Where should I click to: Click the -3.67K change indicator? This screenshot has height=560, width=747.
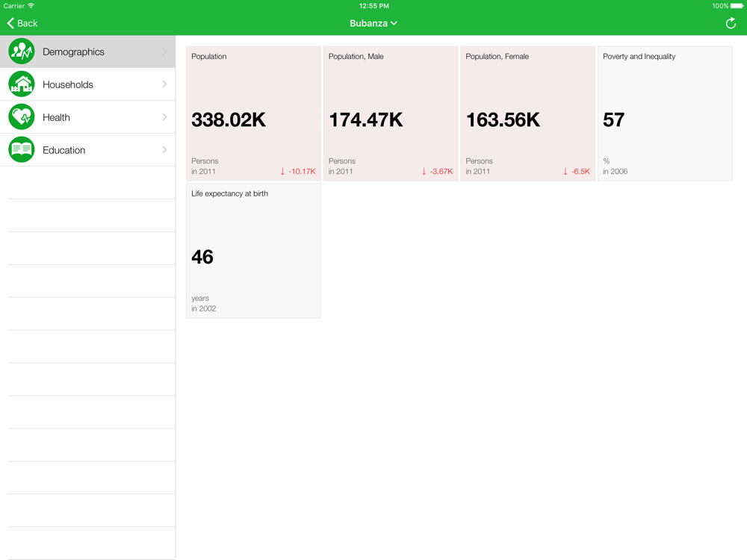(x=437, y=172)
